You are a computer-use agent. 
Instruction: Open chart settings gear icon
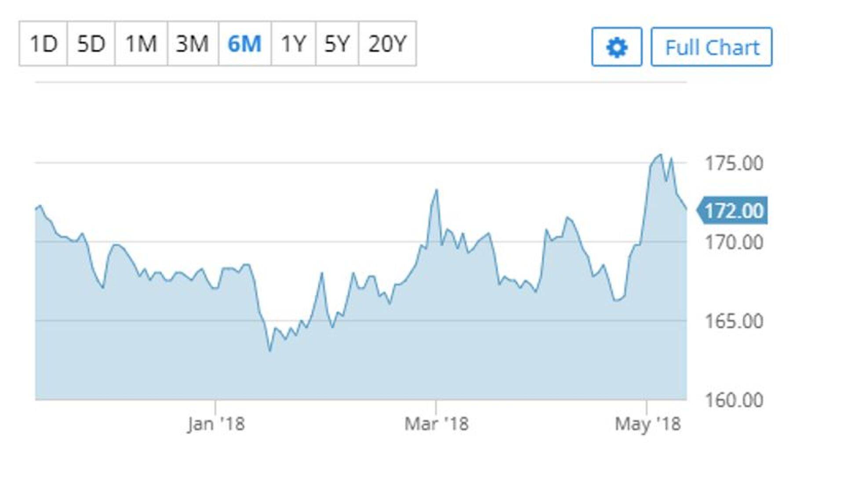616,47
